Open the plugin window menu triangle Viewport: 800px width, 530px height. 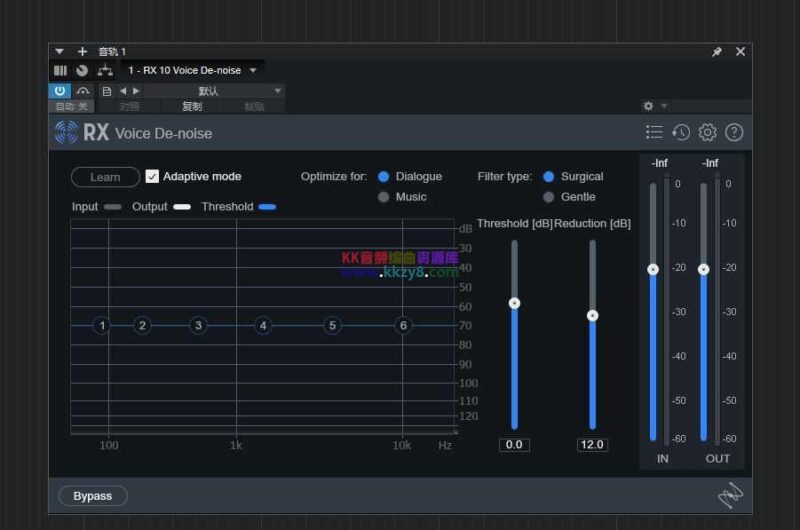tap(59, 52)
